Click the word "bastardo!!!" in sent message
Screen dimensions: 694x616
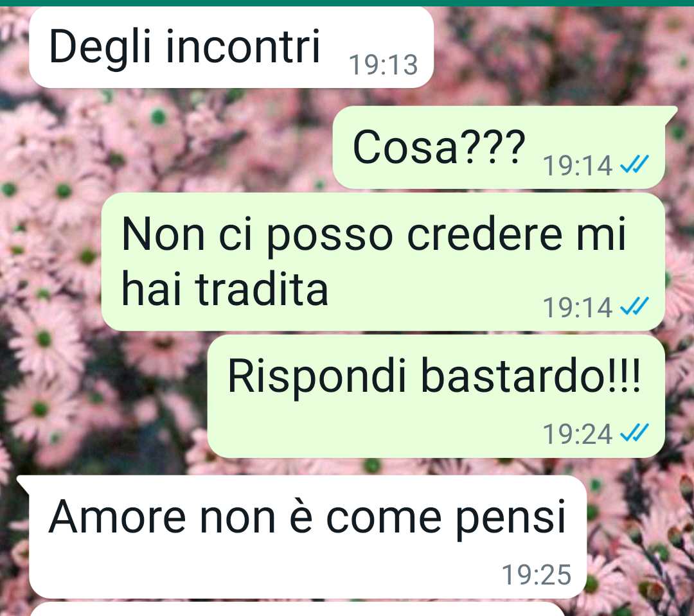[x=530, y=376]
